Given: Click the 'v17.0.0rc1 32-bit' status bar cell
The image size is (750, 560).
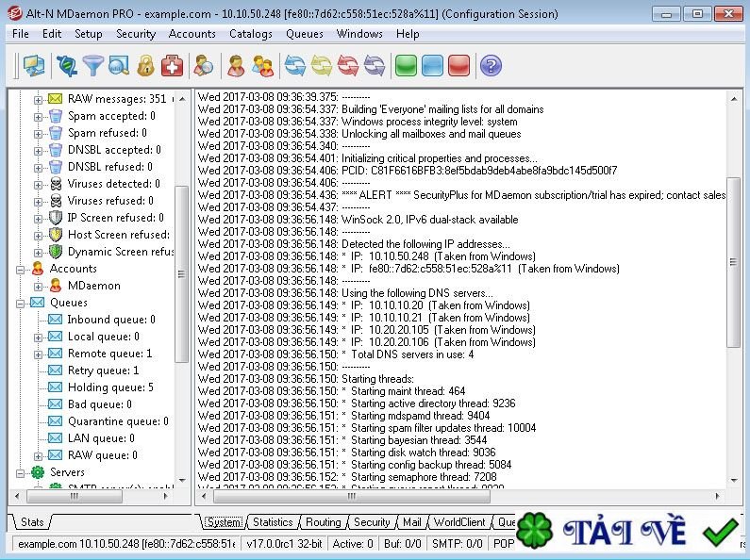Looking at the screenshot, I should point(284,544).
